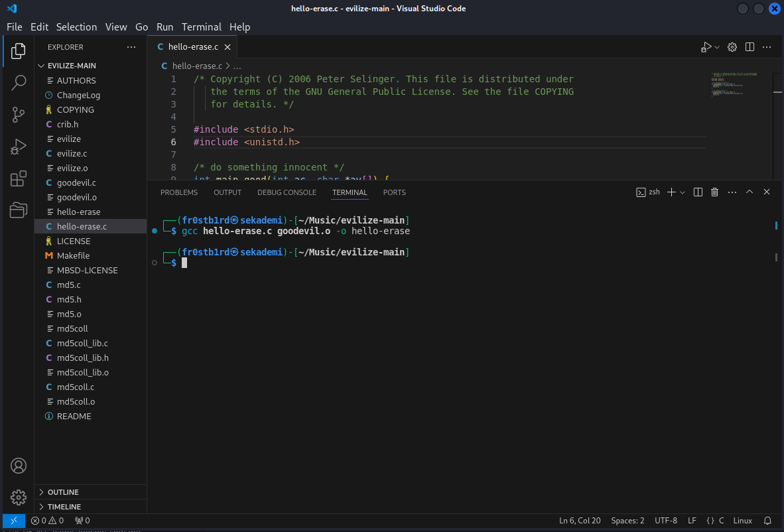Open Makefile in the explorer

pos(73,255)
